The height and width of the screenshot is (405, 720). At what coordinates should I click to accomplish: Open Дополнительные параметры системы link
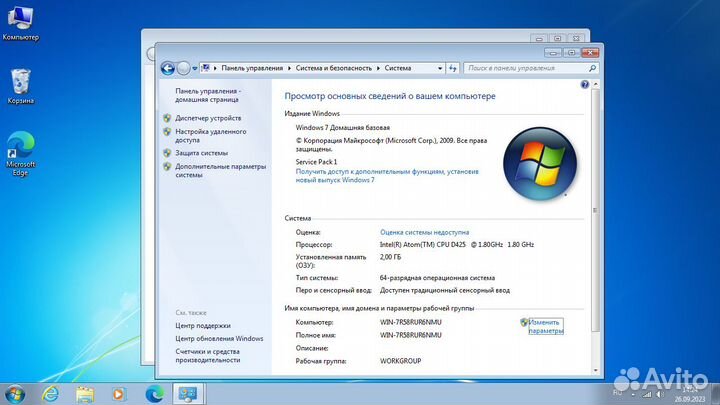click(220, 170)
